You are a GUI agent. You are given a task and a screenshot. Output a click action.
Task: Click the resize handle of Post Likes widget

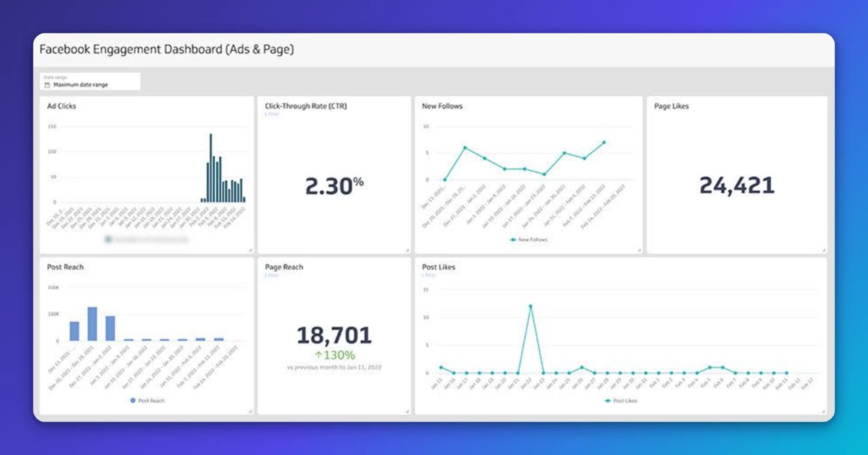tap(824, 411)
